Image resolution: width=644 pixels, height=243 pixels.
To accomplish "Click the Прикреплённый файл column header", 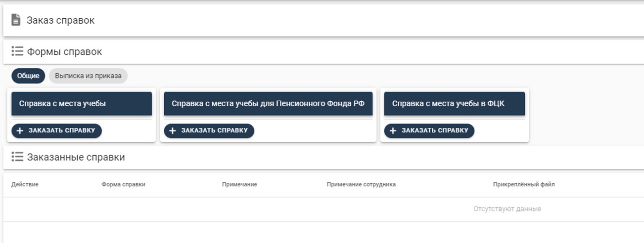I will [524, 185].
